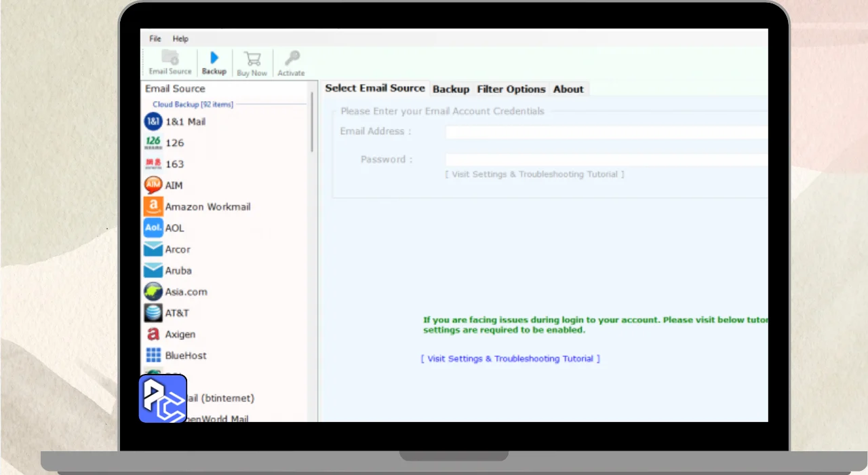This screenshot has width=868, height=475.
Task: Click the Axigen list entry text
Action: [x=180, y=335]
